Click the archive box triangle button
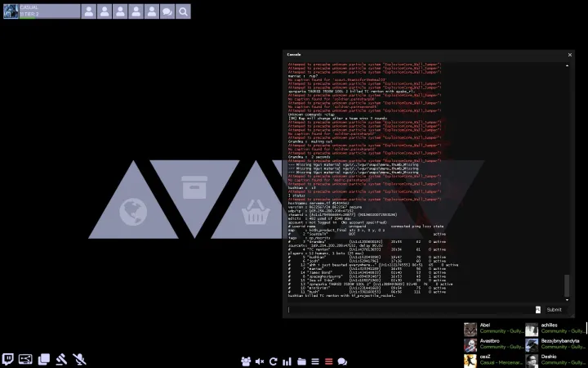Screen dimensions: 588x368 pos(193,190)
